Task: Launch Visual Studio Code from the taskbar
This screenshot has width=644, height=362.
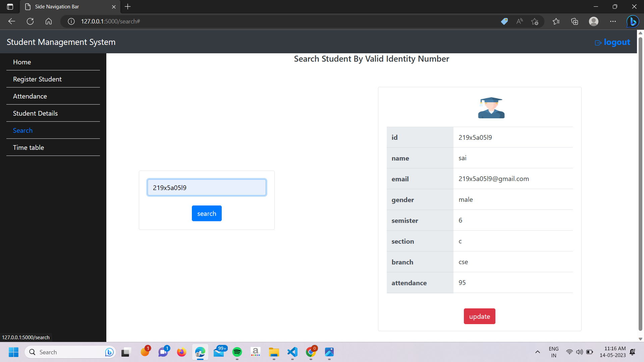Action: pos(292,352)
